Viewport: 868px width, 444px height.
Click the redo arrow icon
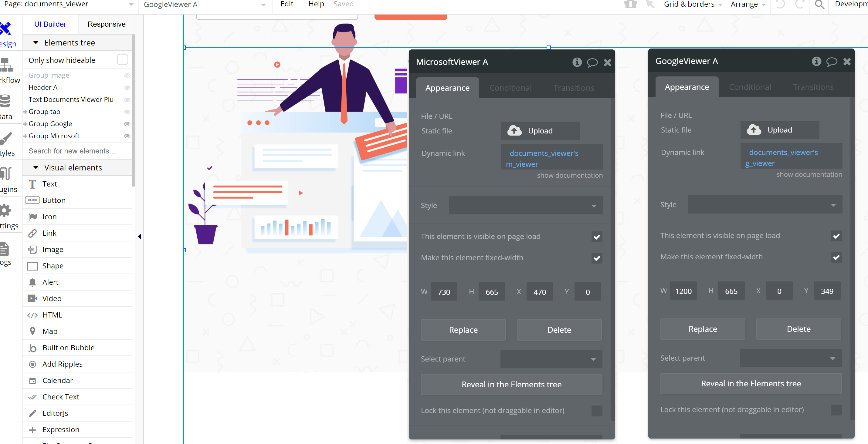(800, 4)
